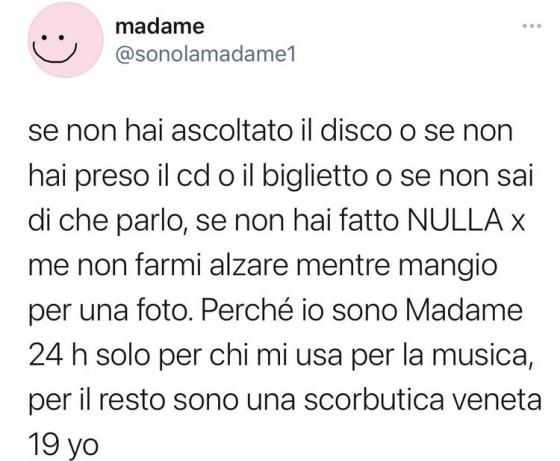Click the word scorbutica in the tweet
Screen dimensions: 560x461
374,400
